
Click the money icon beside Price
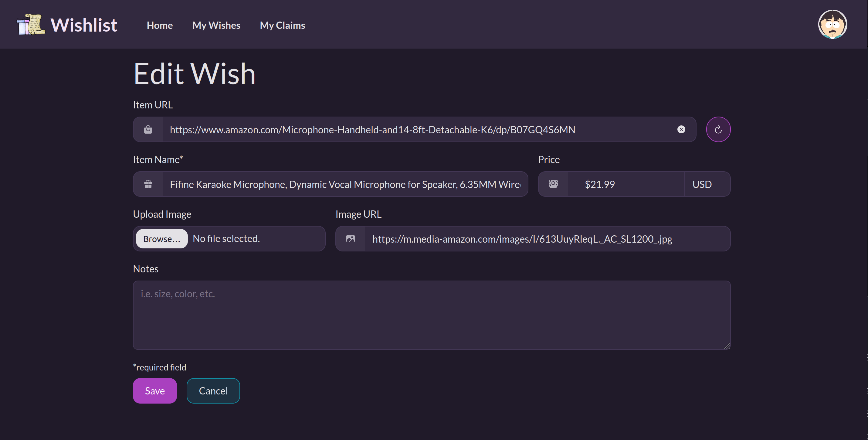[x=553, y=184]
